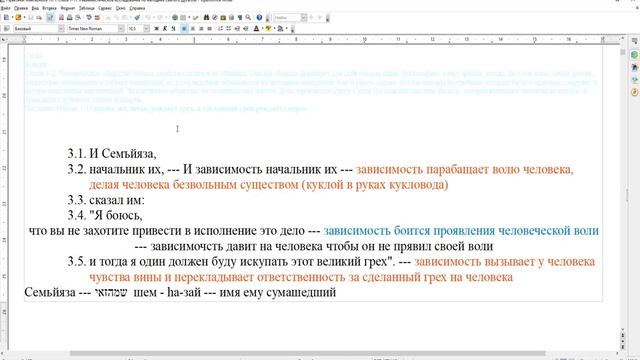Toggle bulleted list
This screenshot has width=640, height=360.
pyautogui.click(x=229, y=29)
